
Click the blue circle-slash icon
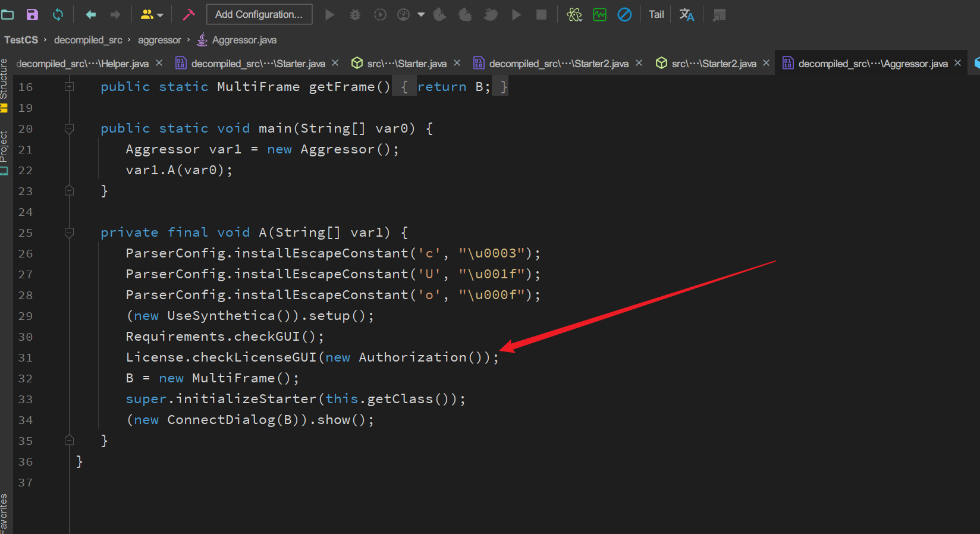pos(624,14)
